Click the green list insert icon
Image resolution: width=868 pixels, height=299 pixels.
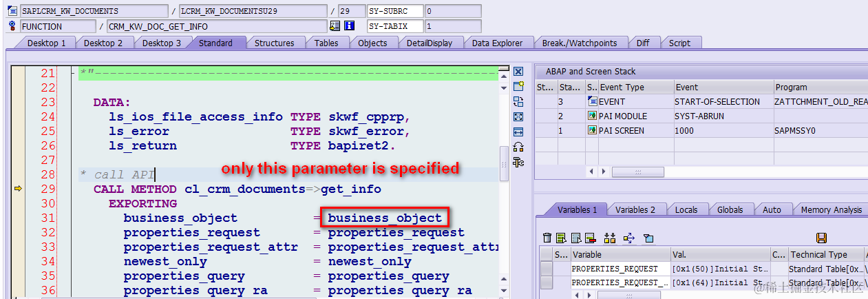click(562, 238)
